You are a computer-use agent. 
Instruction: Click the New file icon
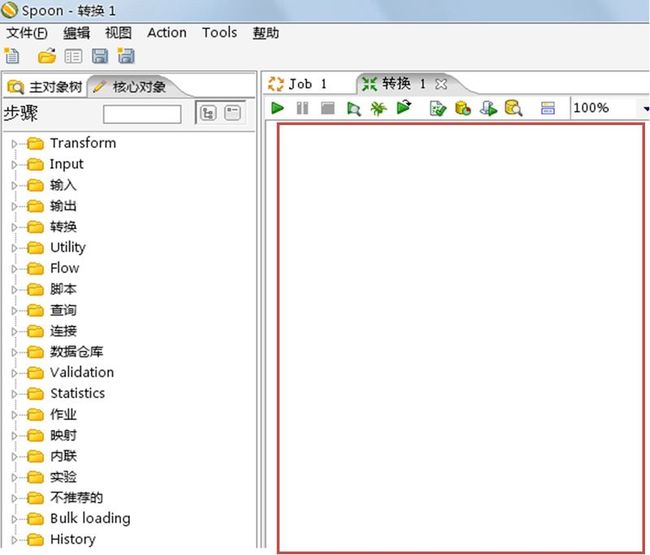12,56
